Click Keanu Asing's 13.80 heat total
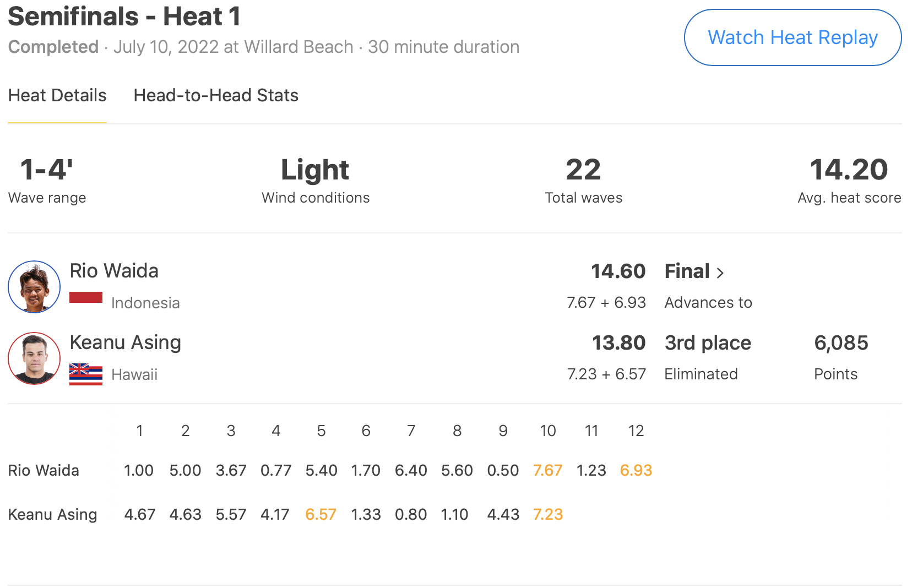The width and height of the screenshot is (912, 588). point(618,343)
